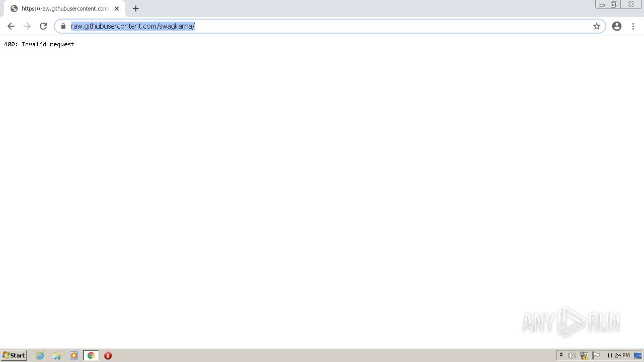The height and width of the screenshot is (362, 644).
Task: Click the 11:24 PM system clock
Action: [618, 355]
